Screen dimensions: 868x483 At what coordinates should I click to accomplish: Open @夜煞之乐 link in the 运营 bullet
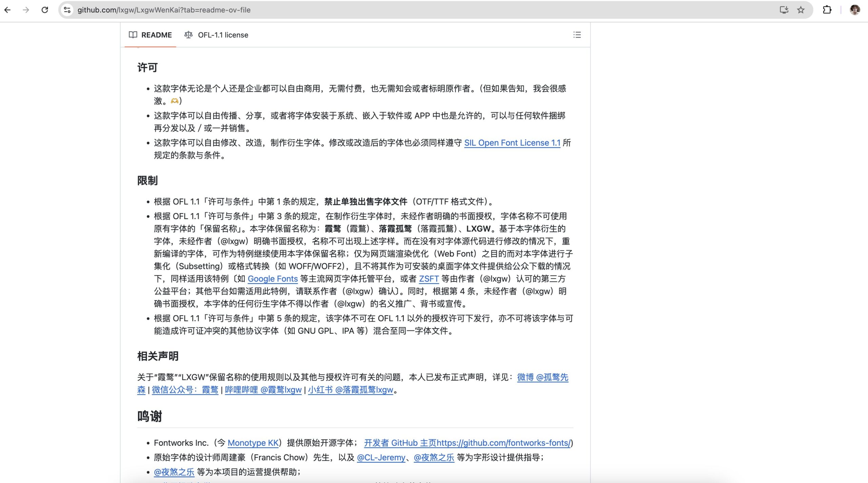tap(174, 472)
